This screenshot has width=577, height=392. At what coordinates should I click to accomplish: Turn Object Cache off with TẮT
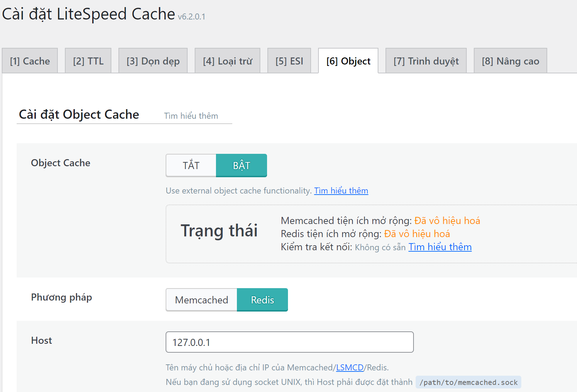tap(191, 166)
